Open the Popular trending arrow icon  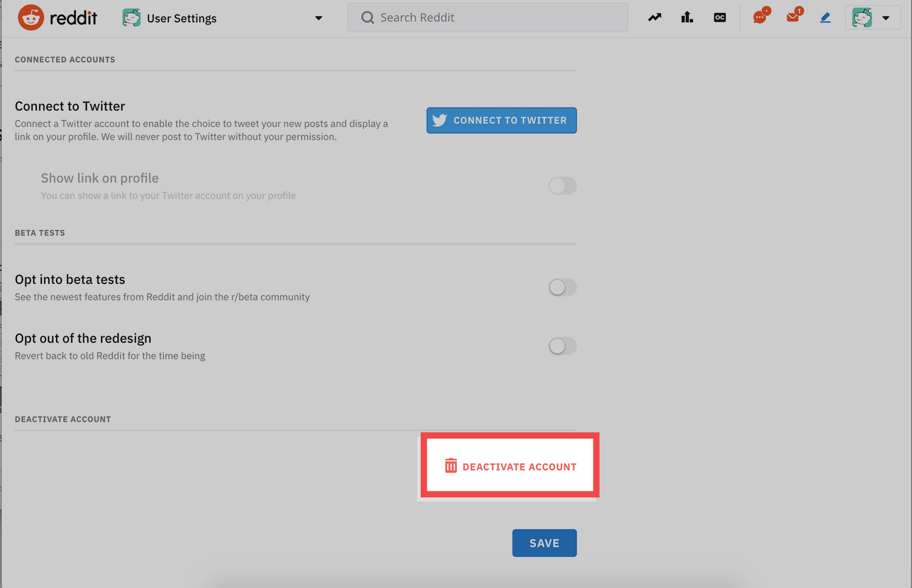pos(655,18)
